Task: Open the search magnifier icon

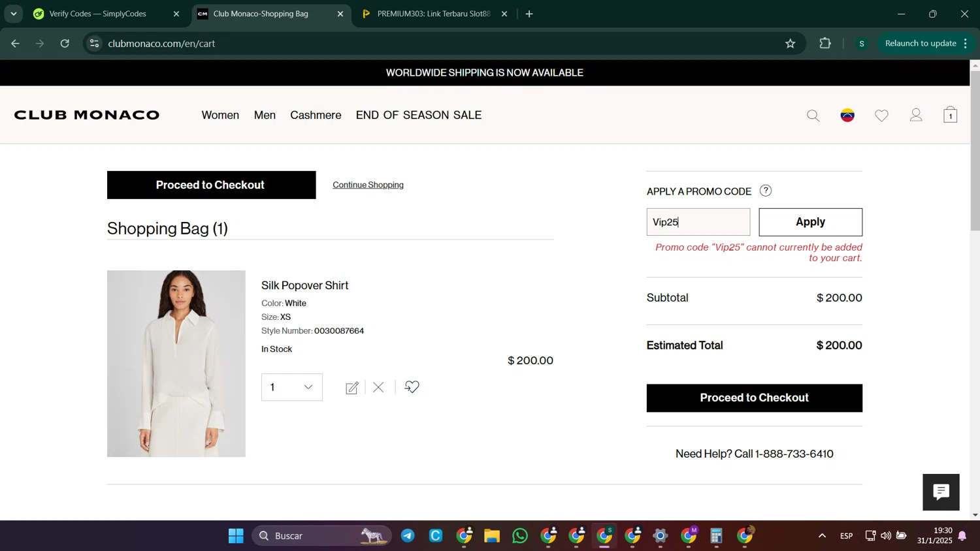Action: tap(813, 116)
